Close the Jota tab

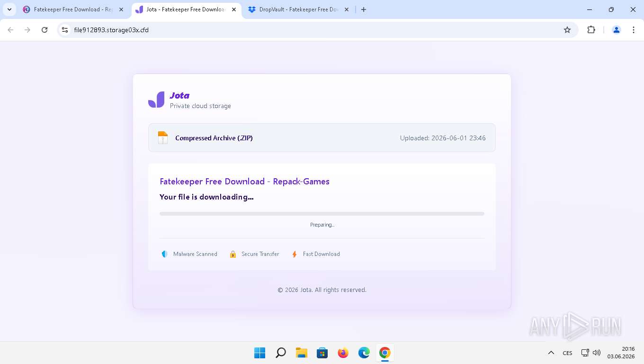(x=234, y=9)
